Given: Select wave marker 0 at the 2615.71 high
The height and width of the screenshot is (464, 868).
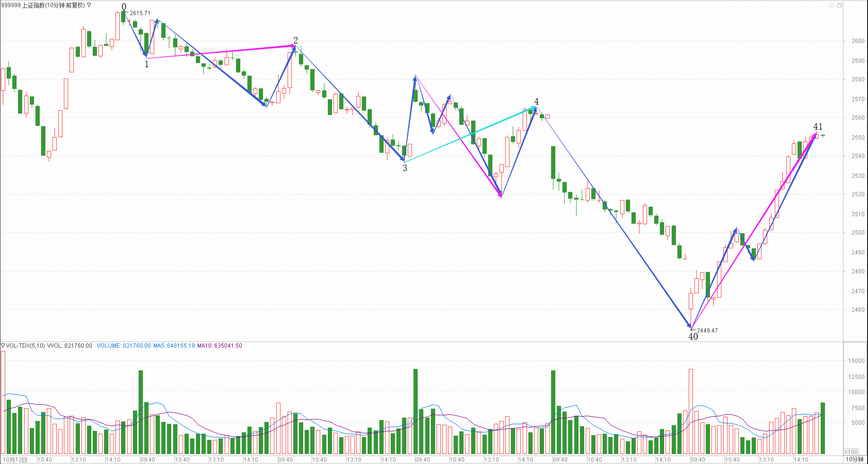Looking at the screenshot, I should click(124, 7).
